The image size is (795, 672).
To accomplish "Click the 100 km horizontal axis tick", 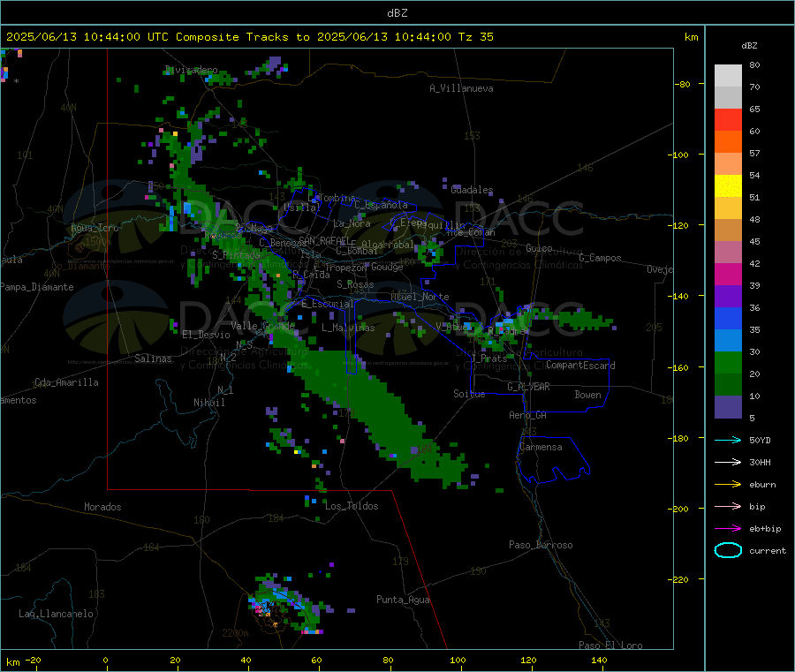I will click(458, 660).
